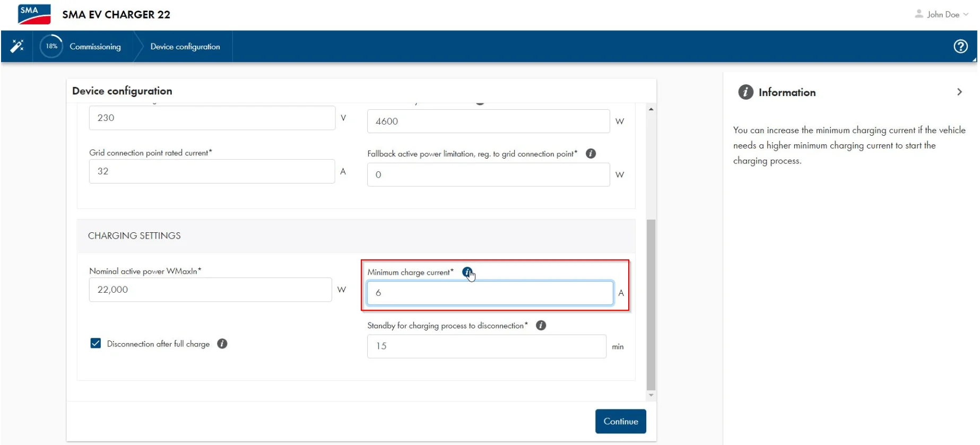
Task: Click the vertical scrollbar thumb
Action: 651,304
